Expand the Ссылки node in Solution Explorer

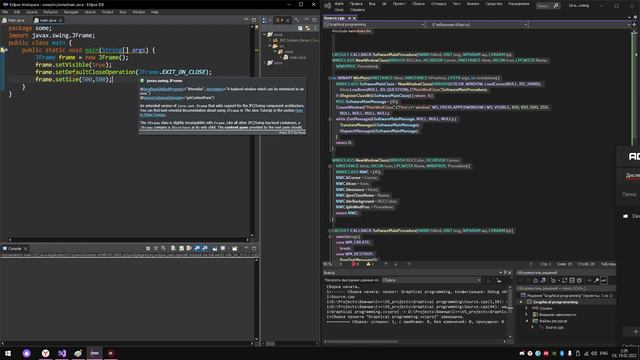(526, 308)
